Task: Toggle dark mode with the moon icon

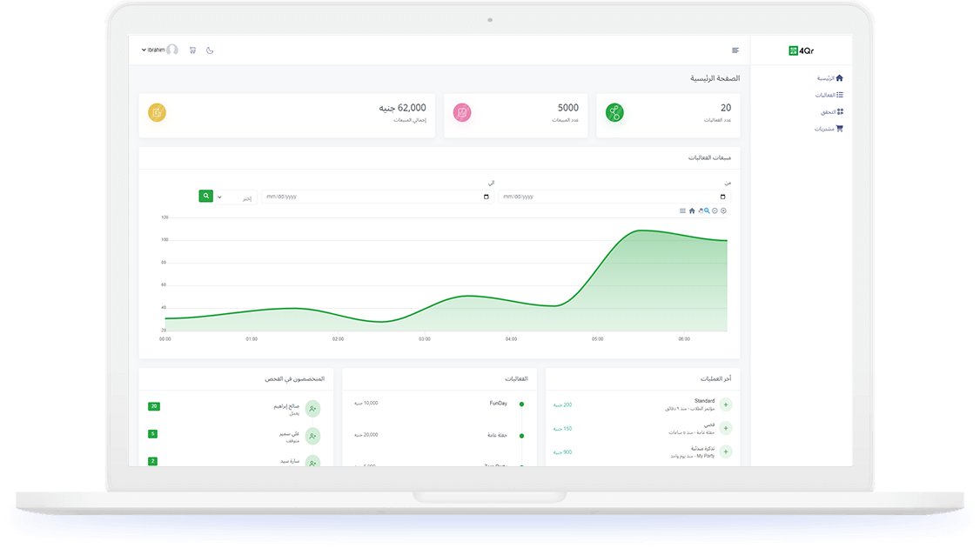Action: pyautogui.click(x=210, y=50)
